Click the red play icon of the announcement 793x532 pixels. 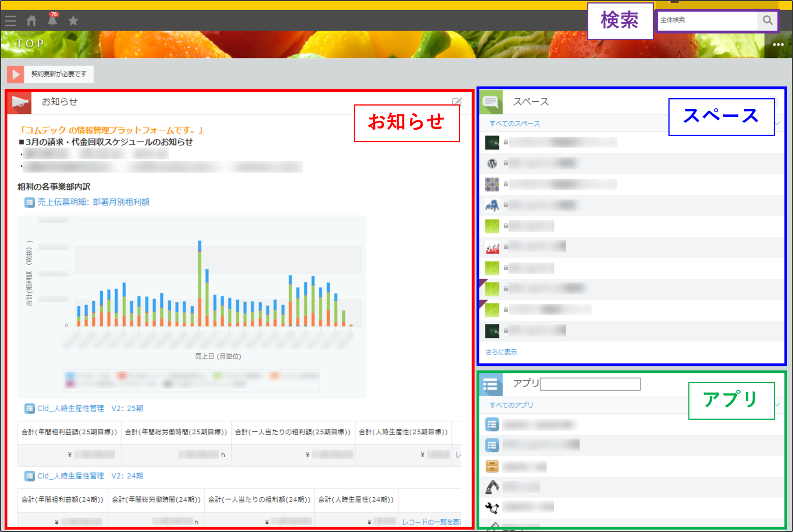coord(16,74)
